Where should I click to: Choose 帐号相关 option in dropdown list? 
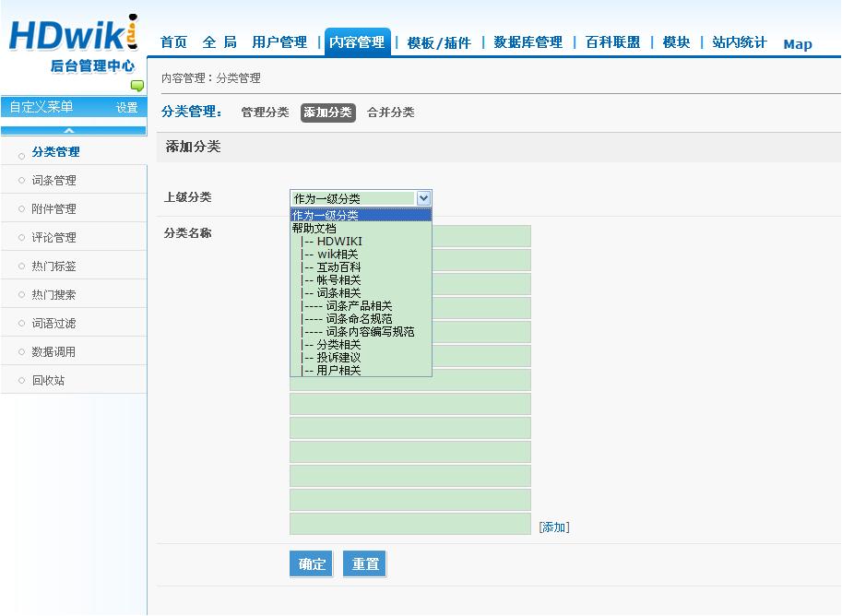coord(361,279)
